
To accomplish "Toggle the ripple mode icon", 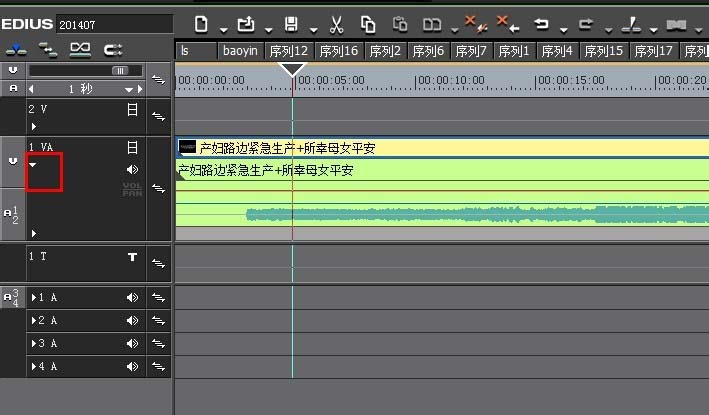I will 47,49.
